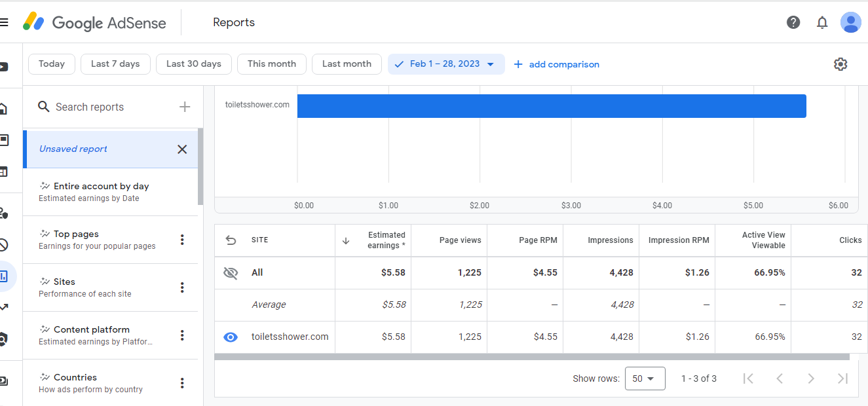Screen dimensions: 868x406
Task: Select Last month date filter
Action: 347,64
